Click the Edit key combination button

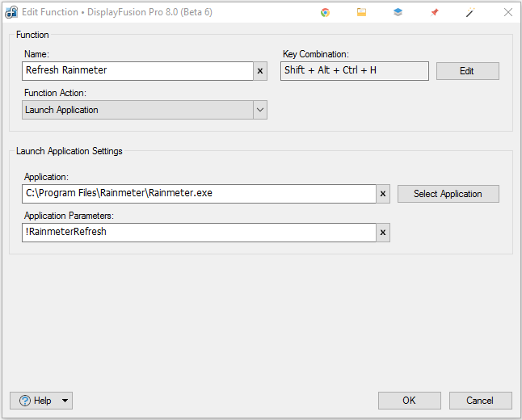point(467,71)
